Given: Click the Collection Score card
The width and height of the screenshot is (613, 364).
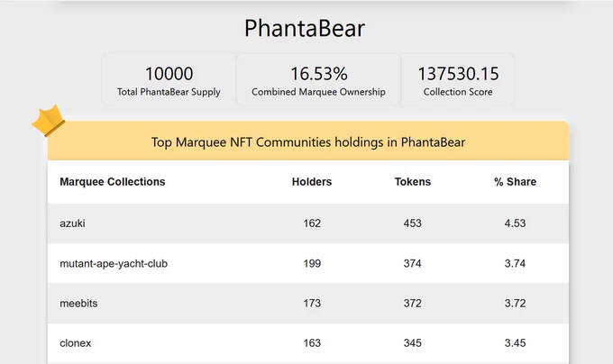Looking at the screenshot, I should [x=458, y=79].
